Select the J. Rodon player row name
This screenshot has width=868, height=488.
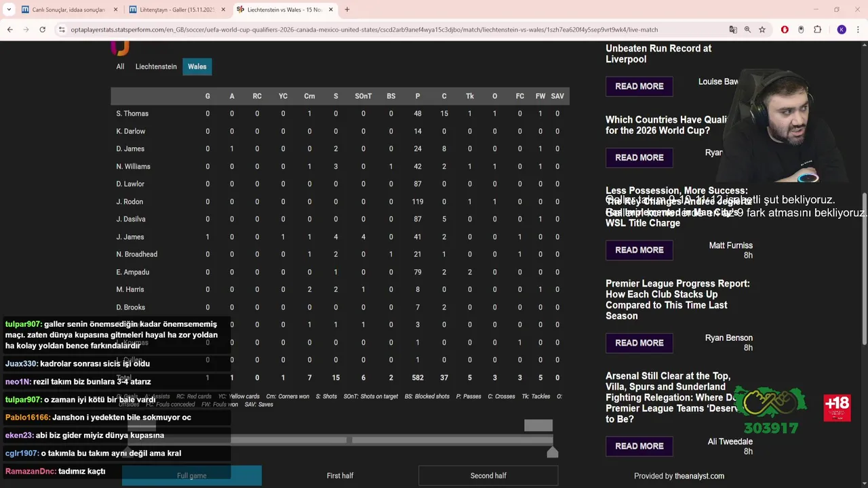point(130,201)
